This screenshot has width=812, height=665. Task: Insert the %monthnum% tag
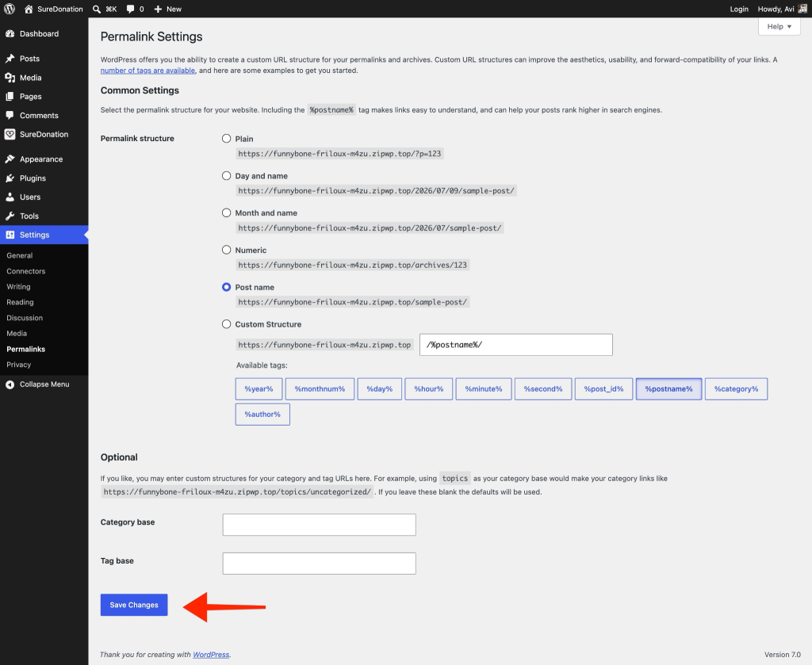tap(320, 388)
